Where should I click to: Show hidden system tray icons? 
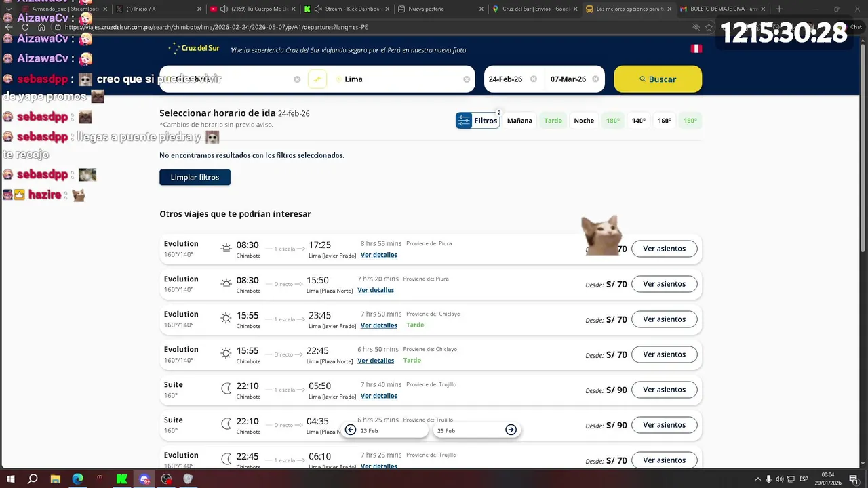tap(757, 479)
